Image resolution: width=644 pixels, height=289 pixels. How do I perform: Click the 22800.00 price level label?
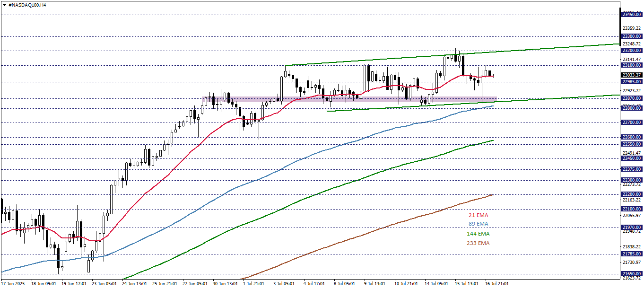[x=632, y=108]
